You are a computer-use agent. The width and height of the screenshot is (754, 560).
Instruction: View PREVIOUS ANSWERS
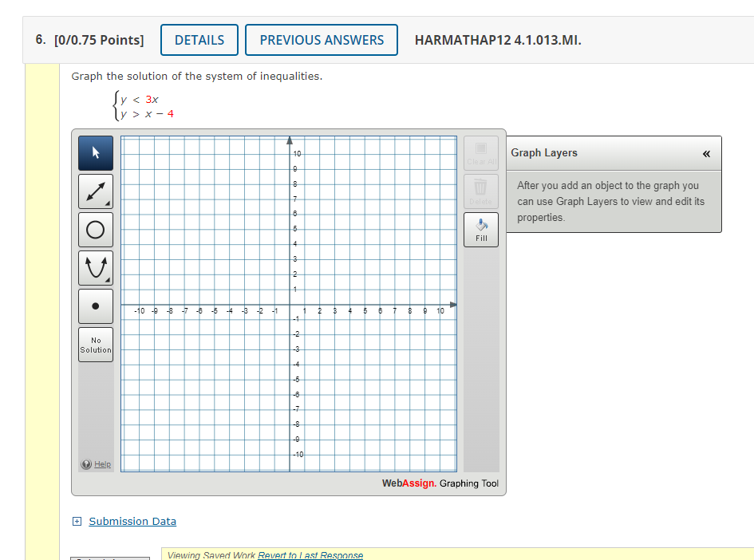tap(322, 39)
